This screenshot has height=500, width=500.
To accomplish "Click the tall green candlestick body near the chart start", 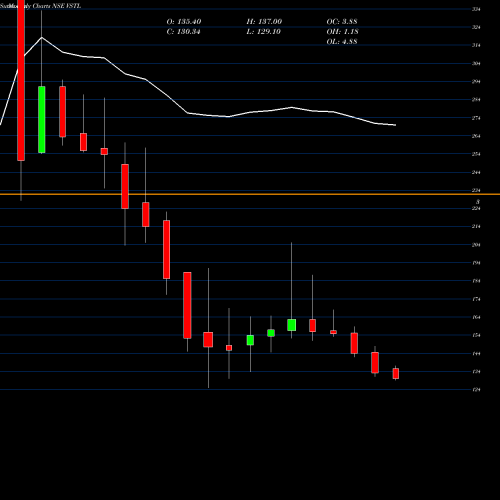I will [x=42, y=120].
